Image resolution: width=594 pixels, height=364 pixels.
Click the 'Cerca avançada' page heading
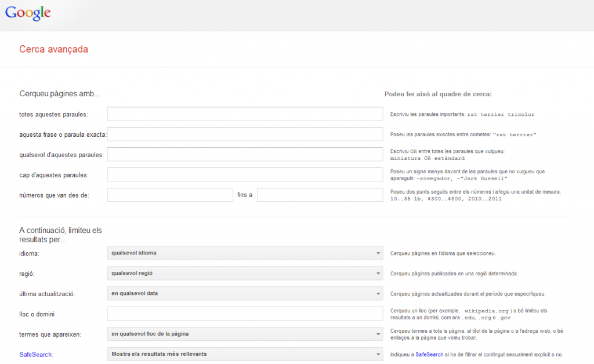(x=53, y=49)
